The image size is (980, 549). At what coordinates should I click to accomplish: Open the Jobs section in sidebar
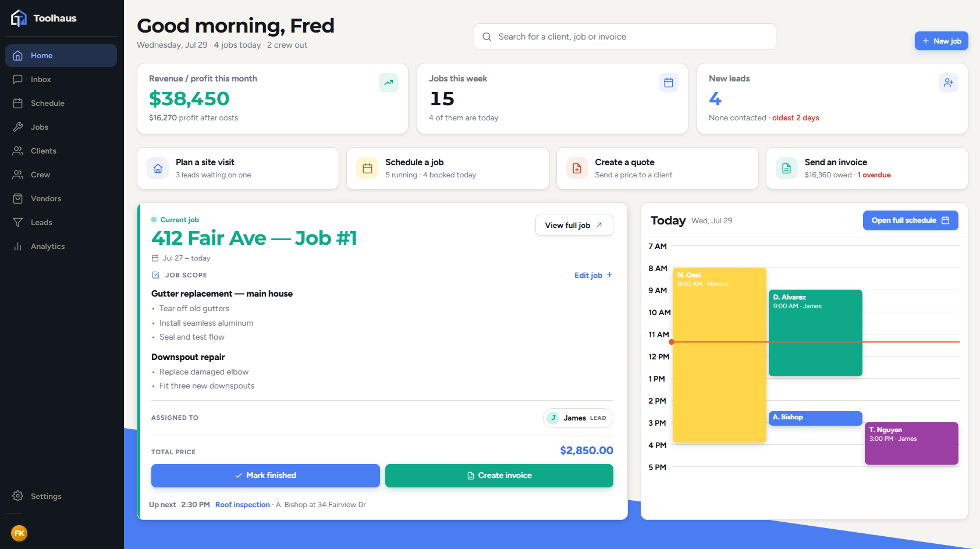tap(61, 127)
